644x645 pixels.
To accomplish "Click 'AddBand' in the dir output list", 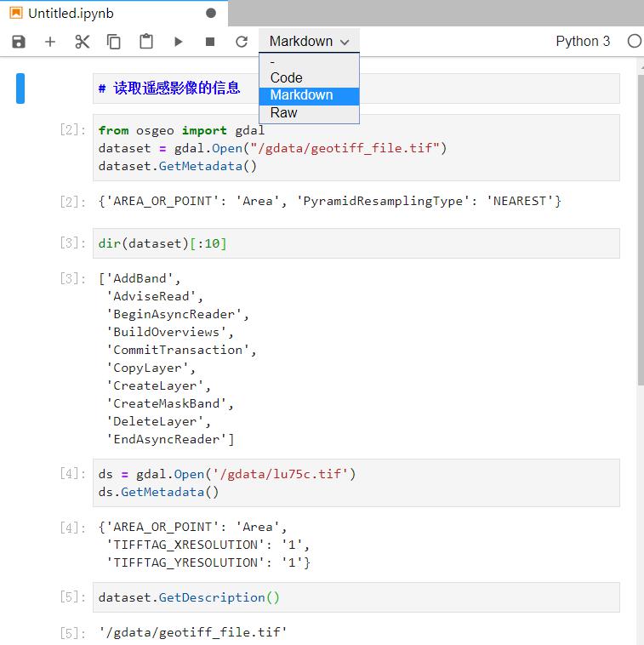I will [x=140, y=278].
